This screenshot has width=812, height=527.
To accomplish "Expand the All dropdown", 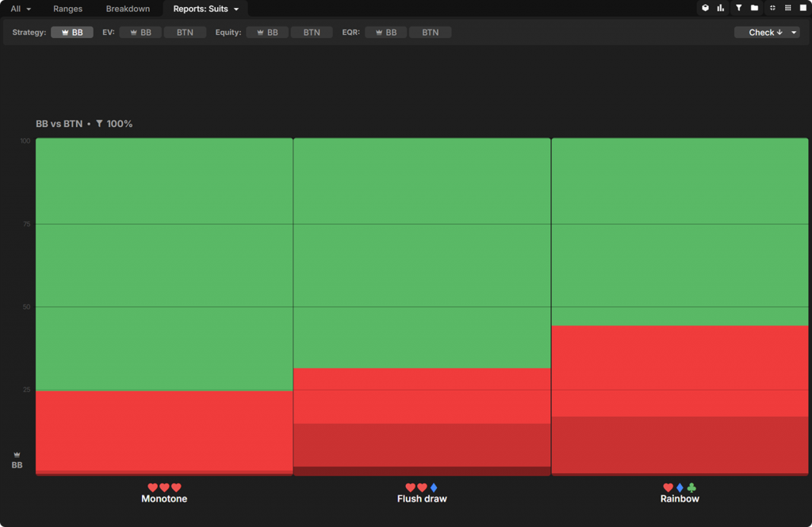I will coord(21,9).
